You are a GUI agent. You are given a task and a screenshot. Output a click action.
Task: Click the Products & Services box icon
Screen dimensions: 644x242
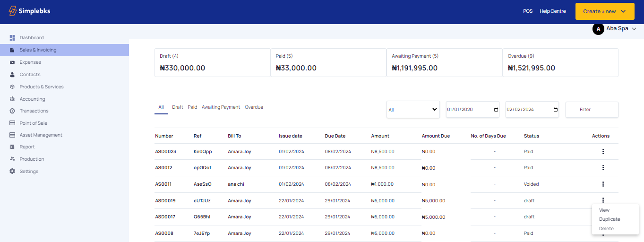(12, 87)
